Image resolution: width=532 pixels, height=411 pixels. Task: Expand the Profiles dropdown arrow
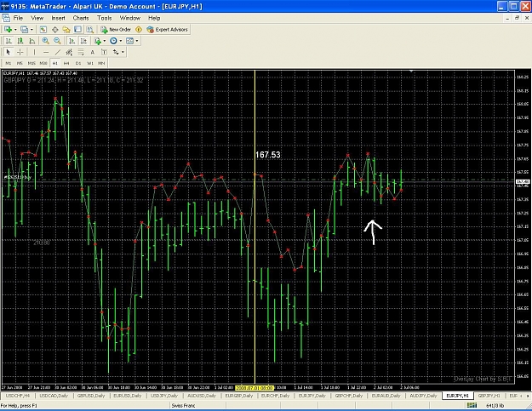31,30
